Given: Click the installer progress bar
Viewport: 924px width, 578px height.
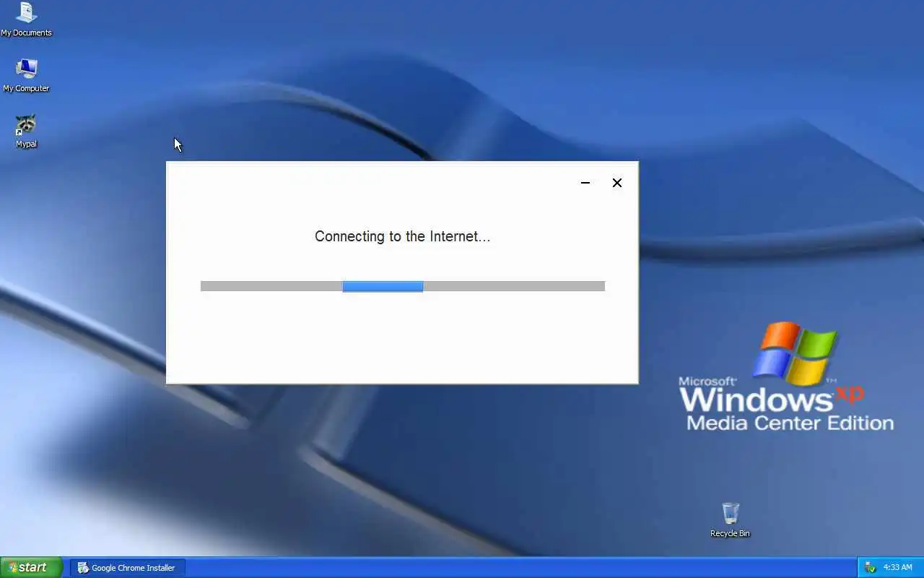Looking at the screenshot, I should pyautogui.click(x=402, y=286).
